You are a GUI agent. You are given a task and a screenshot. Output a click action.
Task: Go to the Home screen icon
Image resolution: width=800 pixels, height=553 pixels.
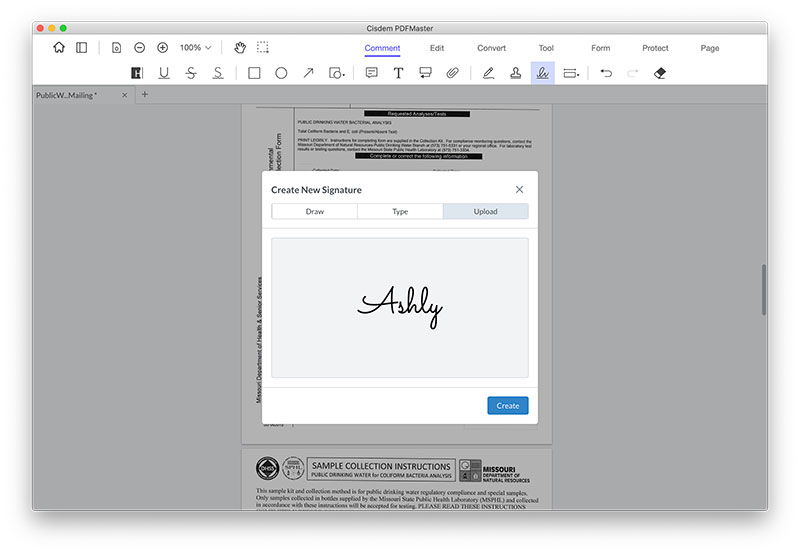pyautogui.click(x=59, y=47)
